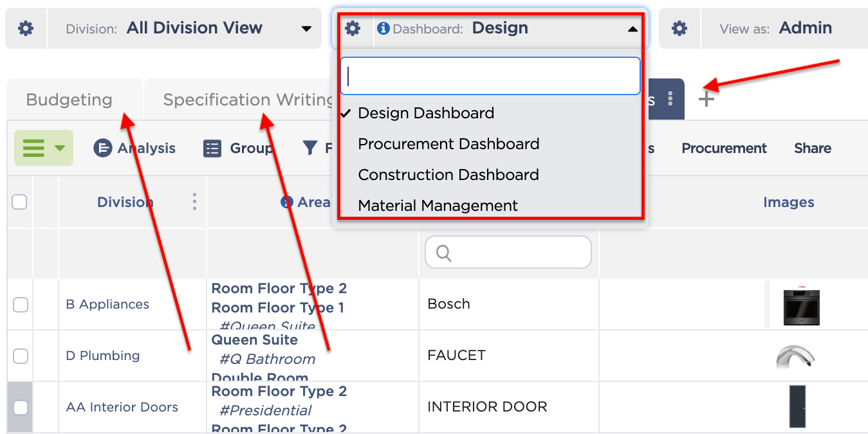Check the D Plumbing row checkbox
This screenshot has height=434, width=868.
coord(21,356)
